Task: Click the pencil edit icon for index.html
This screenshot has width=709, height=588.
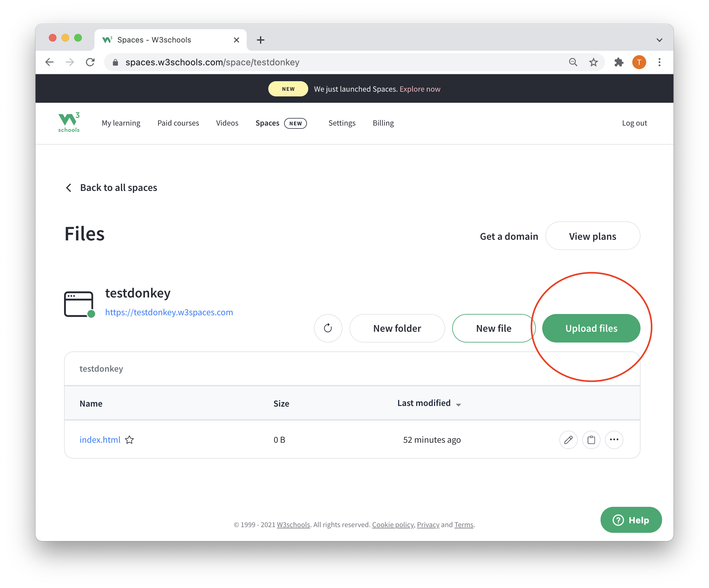Action: [x=568, y=440]
